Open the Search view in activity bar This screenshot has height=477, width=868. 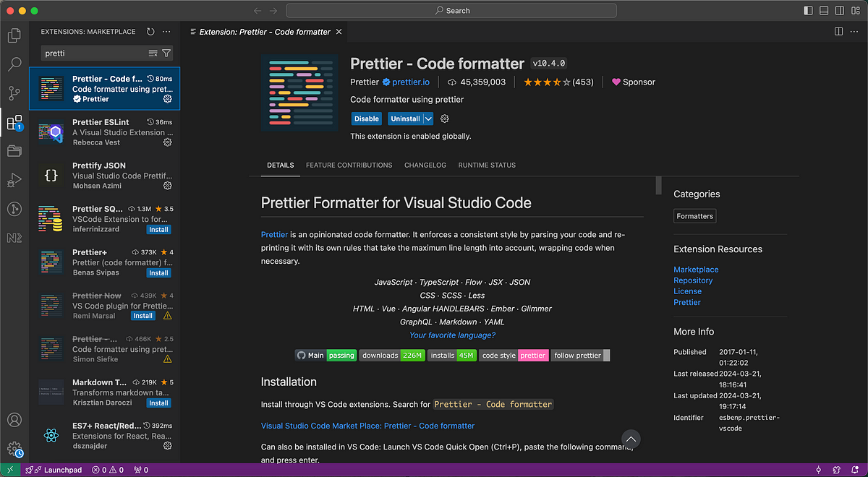click(x=14, y=64)
